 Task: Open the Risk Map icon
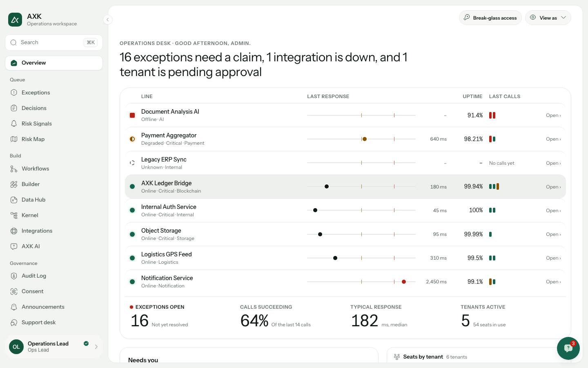point(14,139)
